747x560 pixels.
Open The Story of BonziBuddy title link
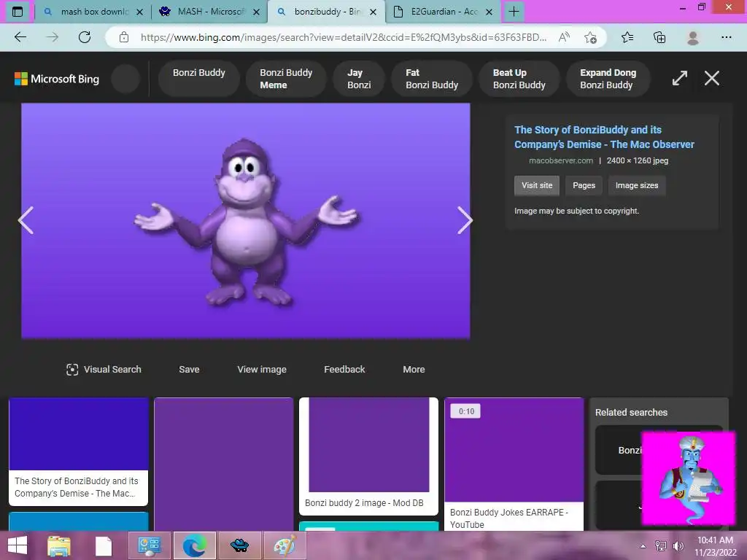pos(604,137)
